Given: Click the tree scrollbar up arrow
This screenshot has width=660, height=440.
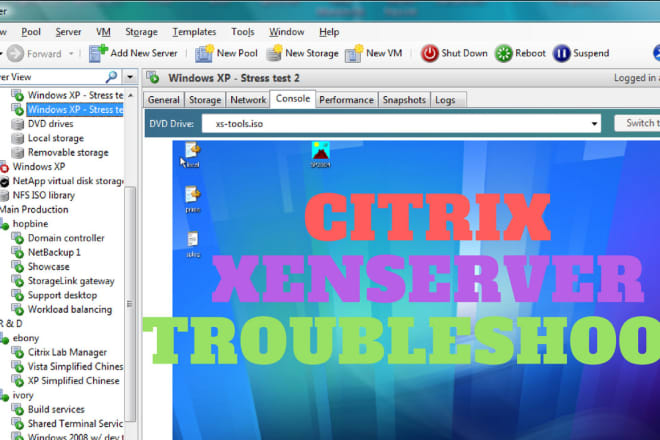Looking at the screenshot, I should pyautogui.click(x=130, y=96).
